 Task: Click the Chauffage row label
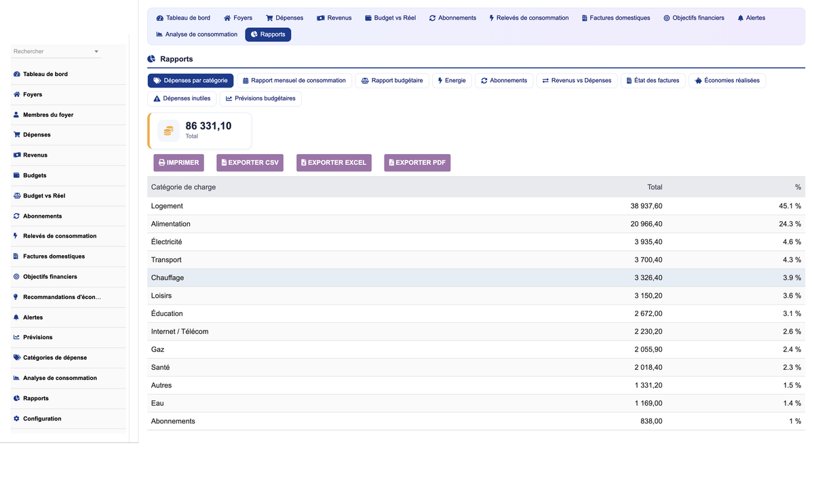[168, 278]
